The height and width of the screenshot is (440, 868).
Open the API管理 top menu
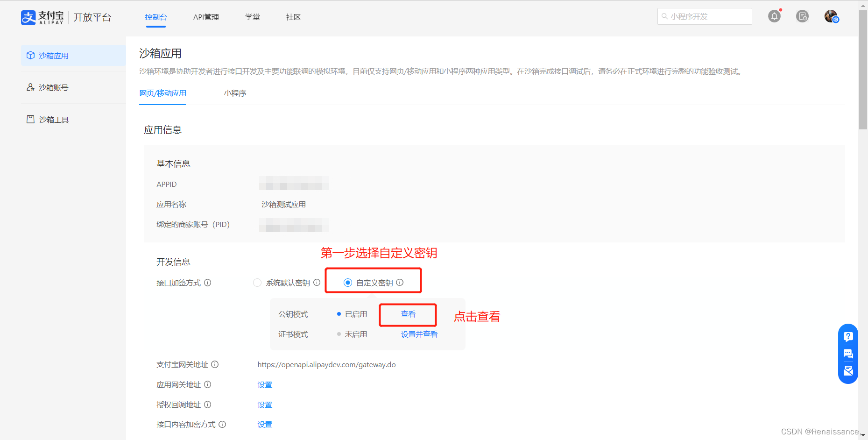click(x=206, y=17)
